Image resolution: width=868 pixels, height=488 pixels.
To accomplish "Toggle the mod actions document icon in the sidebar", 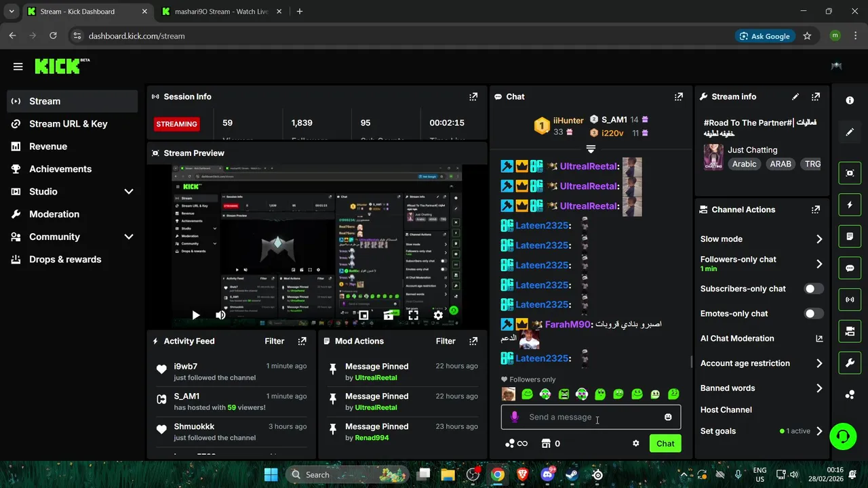I will [850, 237].
